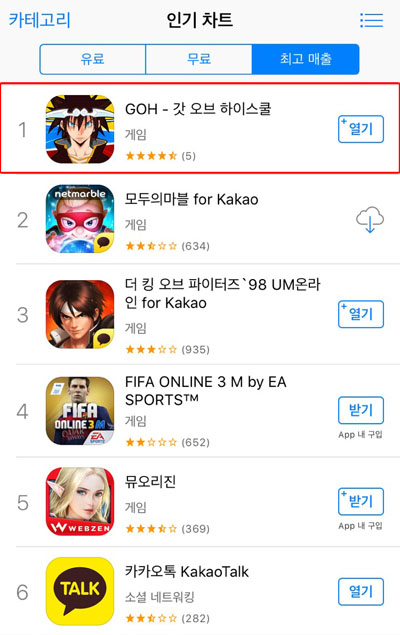The image size is (400, 635).
Task: Click 열기 button for GOH
Action: tap(361, 129)
